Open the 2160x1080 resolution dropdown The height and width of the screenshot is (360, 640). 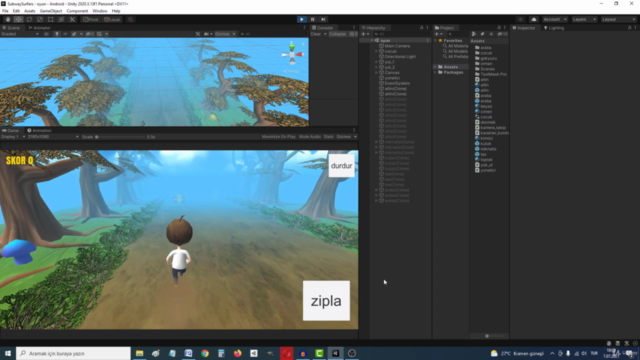click(x=53, y=137)
